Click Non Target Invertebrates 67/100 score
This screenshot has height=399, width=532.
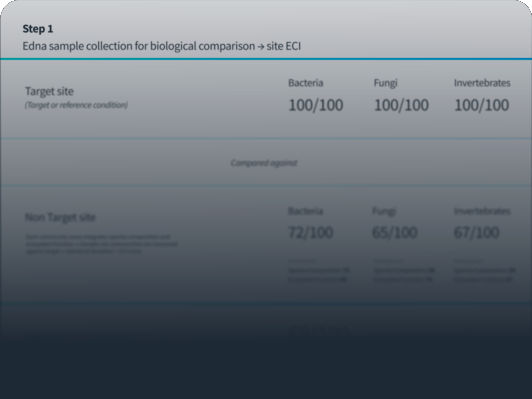tap(476, 233)
